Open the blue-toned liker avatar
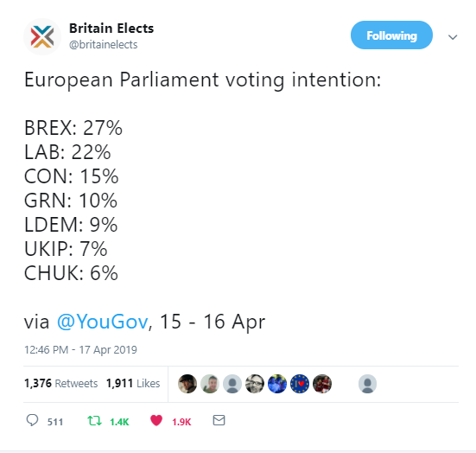The height and width of the screenshot is (453, 476). pyautogui.click(x=277, y=384)
